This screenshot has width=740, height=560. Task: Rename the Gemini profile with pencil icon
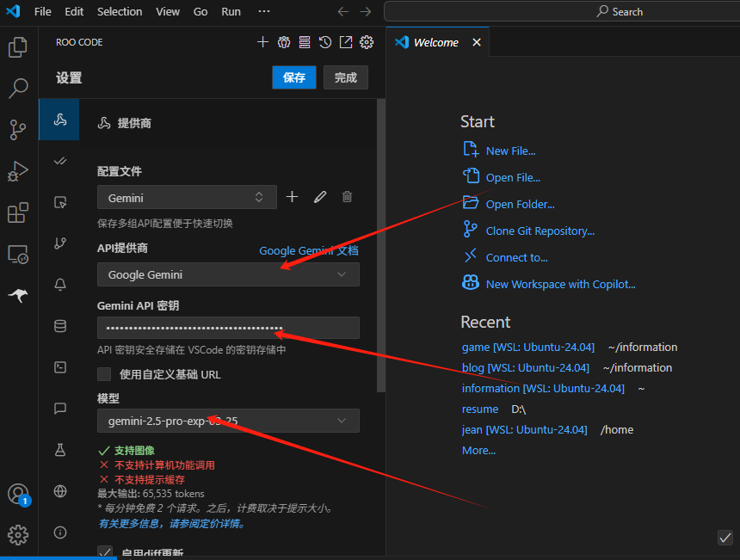point(320,197)
